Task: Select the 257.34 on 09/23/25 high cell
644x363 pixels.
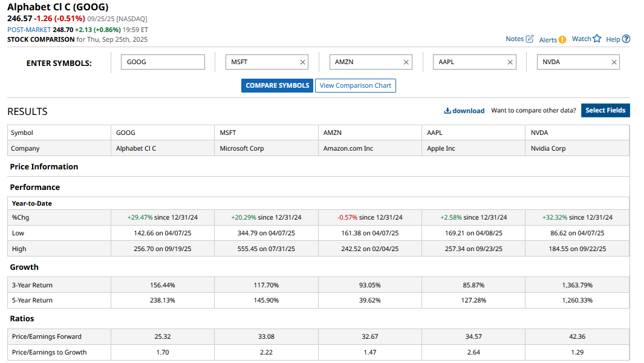Action: (473, 249)
